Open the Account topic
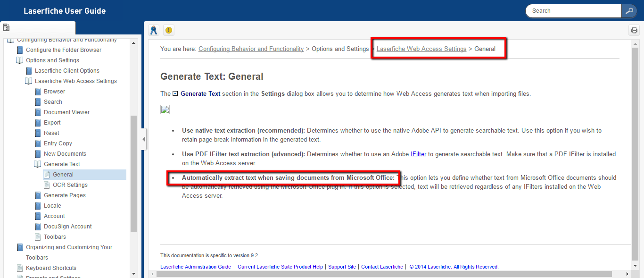 [54, 216]
